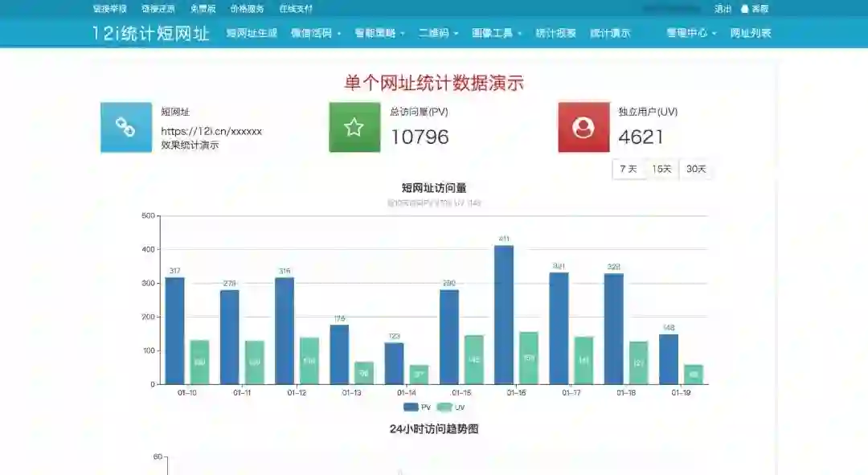Image resolution: width=868 pixels, height=475 pixels.
Task: Expand the 二维码 dropdown menu
Action: click(x=438, y=33)
